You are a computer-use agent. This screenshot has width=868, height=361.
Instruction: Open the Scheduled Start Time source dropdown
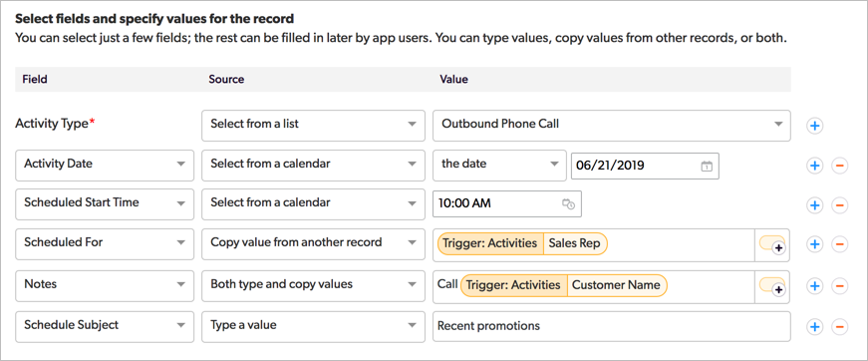tap(313, 204)
